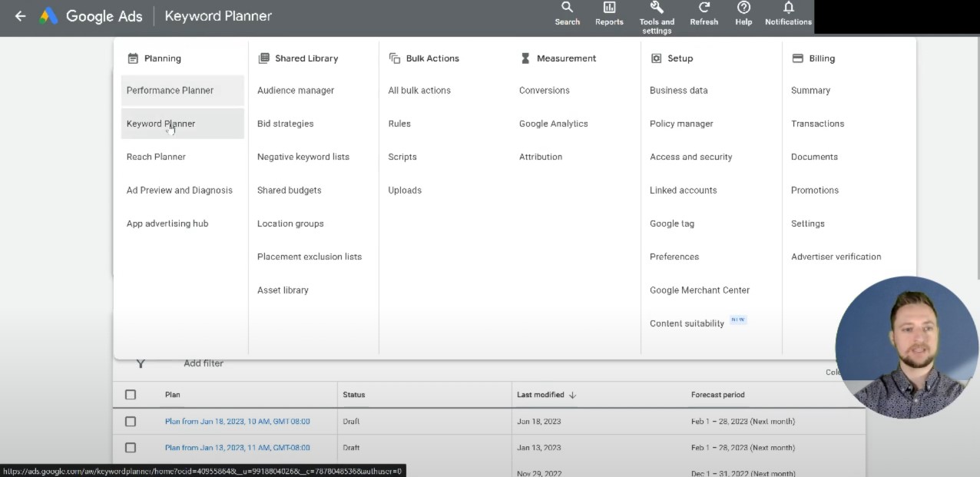Image resolution: width=980 pixels, height=477 pixels.
Task: Open Attribution
Action: [x=541, y=157]
